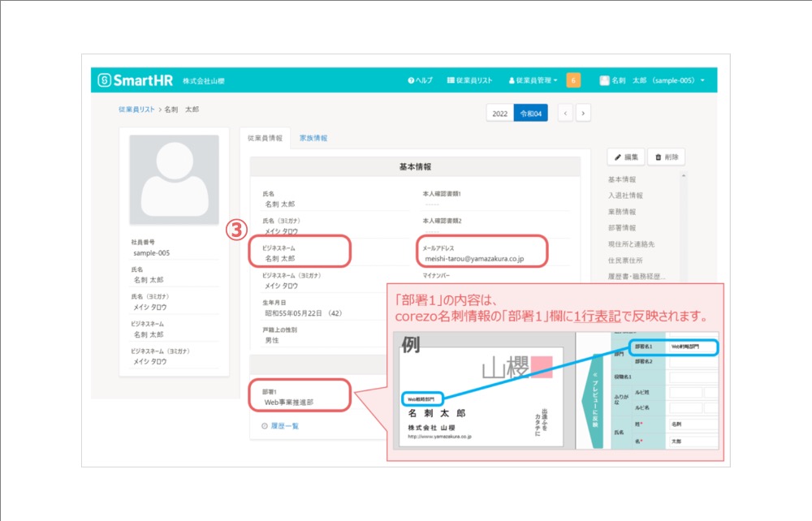Open the 名刺 太郎 (sample-005) account menu
The image size is (812, 521).
coord(652,80)
